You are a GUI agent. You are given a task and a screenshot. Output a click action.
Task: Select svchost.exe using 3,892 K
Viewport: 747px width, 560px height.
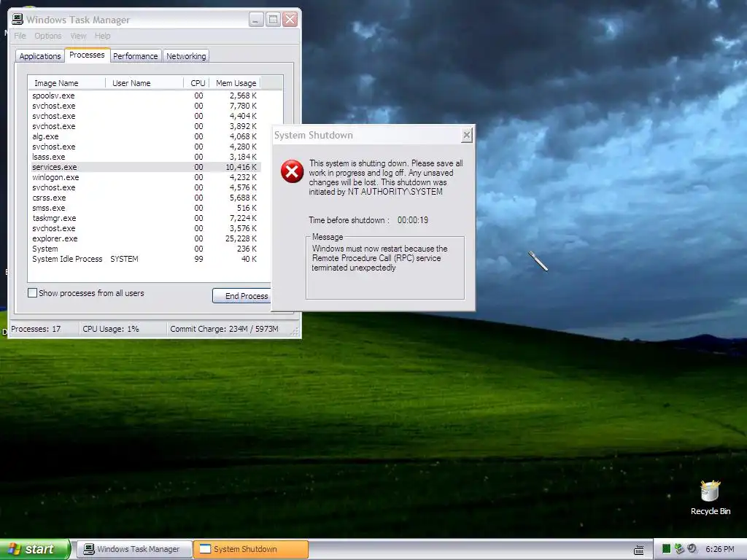point(145,126)
